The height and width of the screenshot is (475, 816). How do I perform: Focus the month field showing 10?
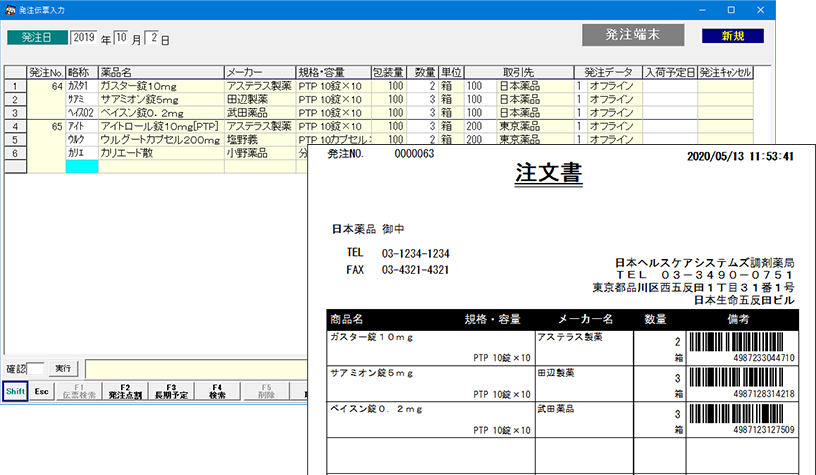[121, 37]
